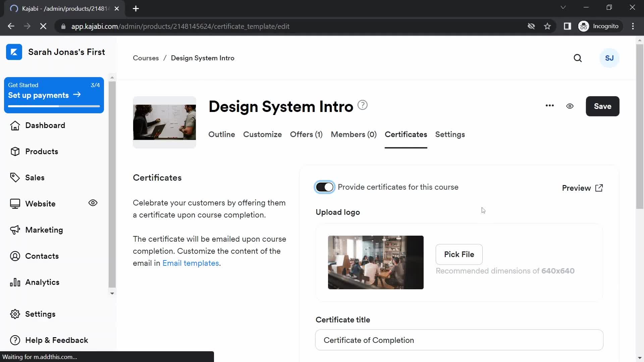
Task: Click the Products sidebar icon
Action: (15, 152)
